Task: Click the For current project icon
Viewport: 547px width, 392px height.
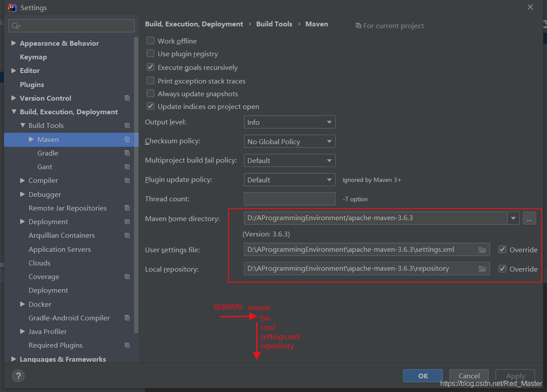Action: (359, 26)
